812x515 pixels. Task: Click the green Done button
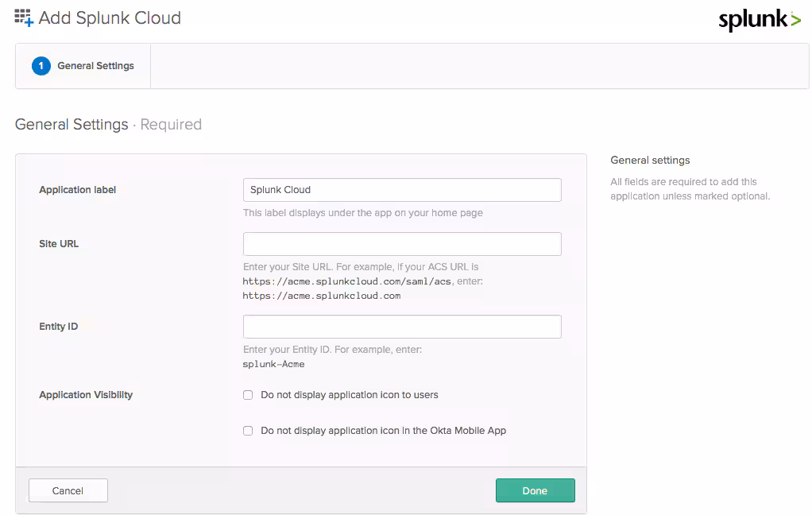(535, 490)
